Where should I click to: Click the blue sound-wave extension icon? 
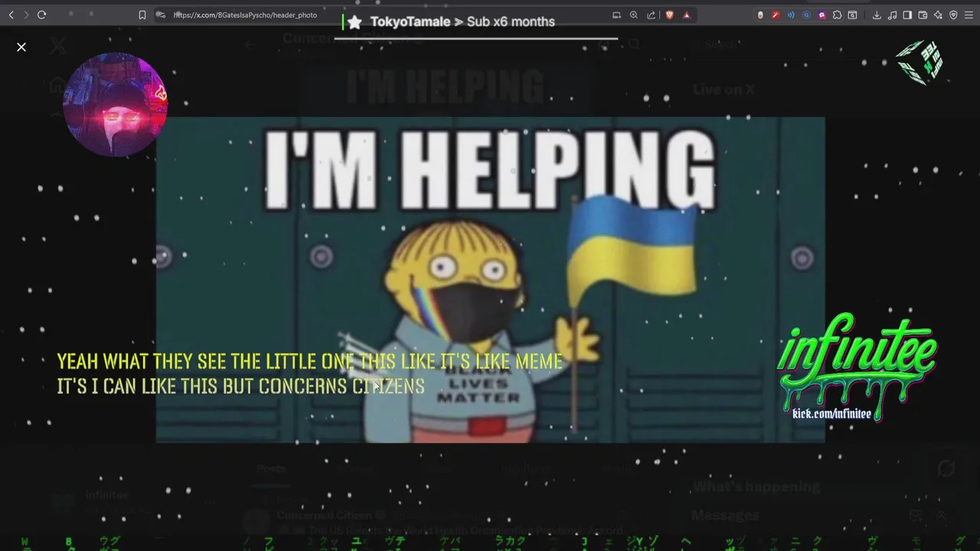tap(791, 15)
